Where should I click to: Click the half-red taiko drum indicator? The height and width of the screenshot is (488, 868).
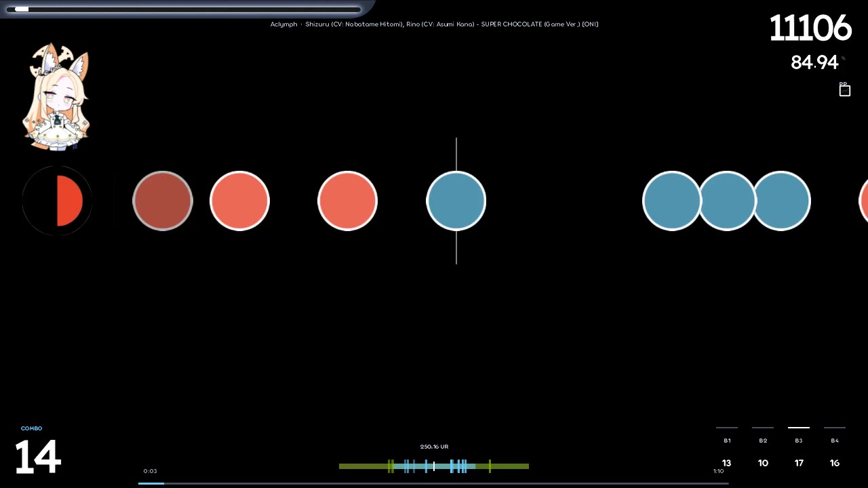(x=57, y=201)
